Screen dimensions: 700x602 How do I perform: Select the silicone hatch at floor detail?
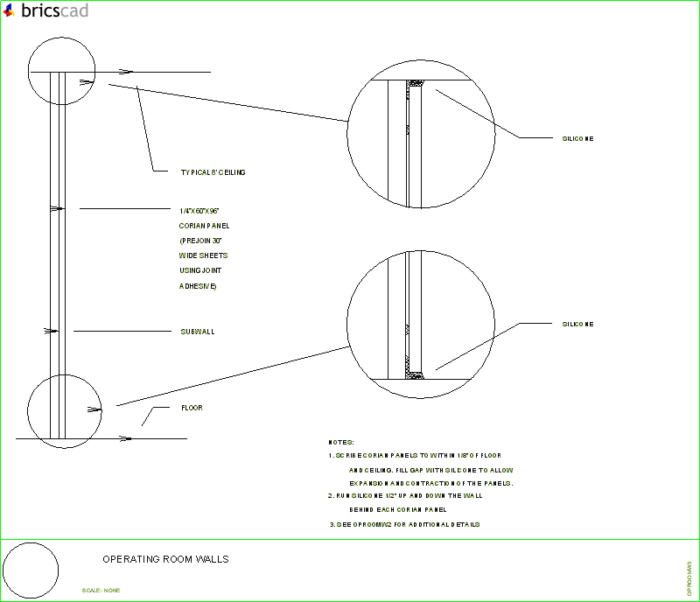[416, 376]
